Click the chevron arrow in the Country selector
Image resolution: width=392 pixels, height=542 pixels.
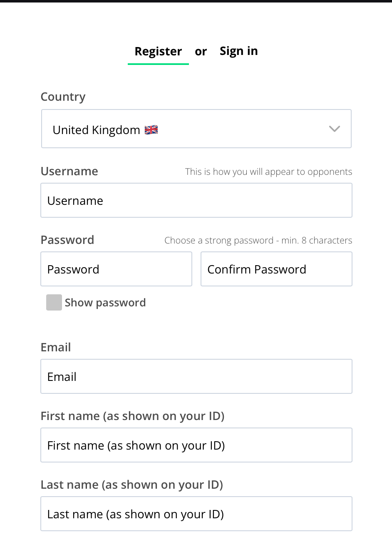pos(335,129)
